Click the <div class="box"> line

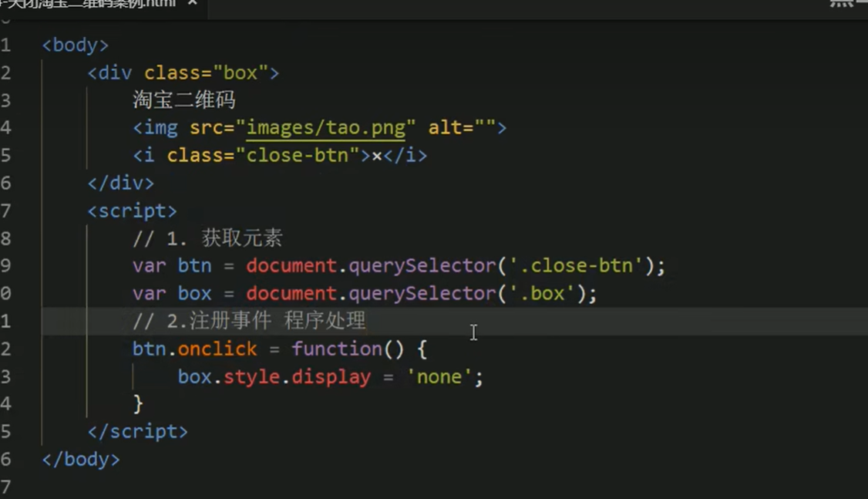click(183, 72)
